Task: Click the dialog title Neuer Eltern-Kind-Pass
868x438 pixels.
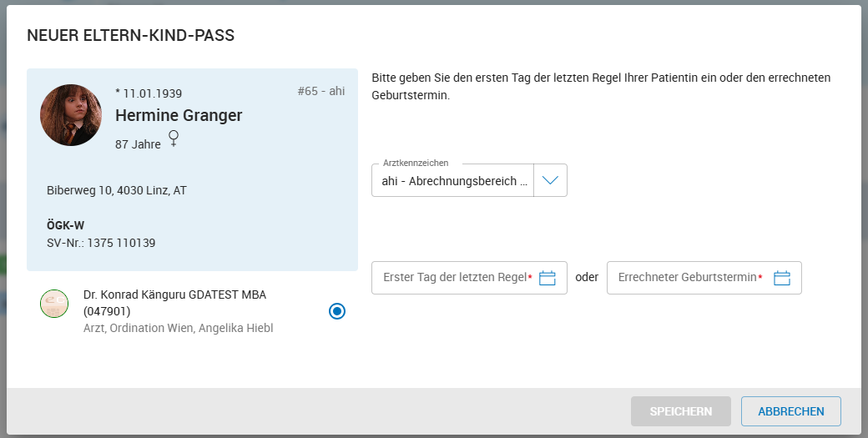Action: coord(131,35)
